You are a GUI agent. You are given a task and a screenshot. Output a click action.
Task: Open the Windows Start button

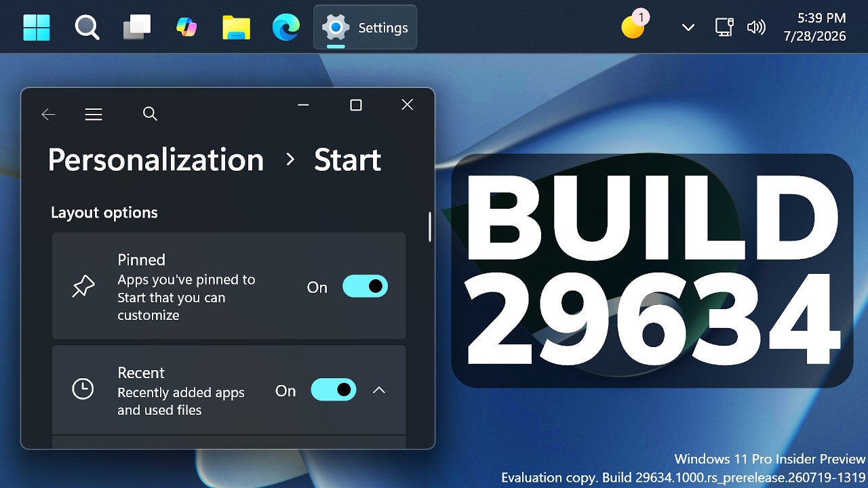pyautogui.click(x=37, y=28)
